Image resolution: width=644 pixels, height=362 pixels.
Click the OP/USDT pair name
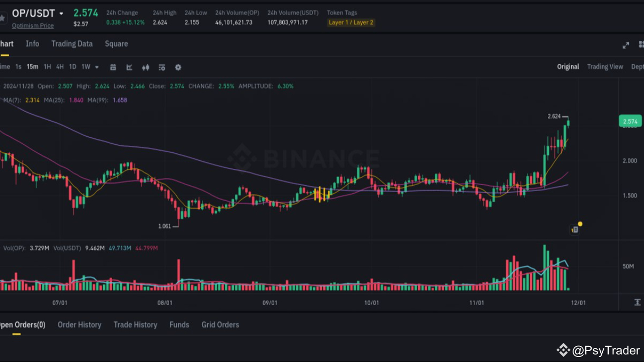(x=34, y=13)
